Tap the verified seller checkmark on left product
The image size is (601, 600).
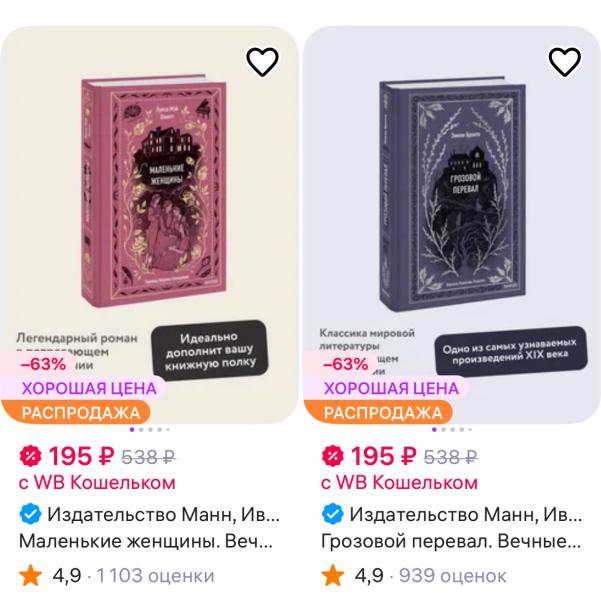click(x=30, y=514)
